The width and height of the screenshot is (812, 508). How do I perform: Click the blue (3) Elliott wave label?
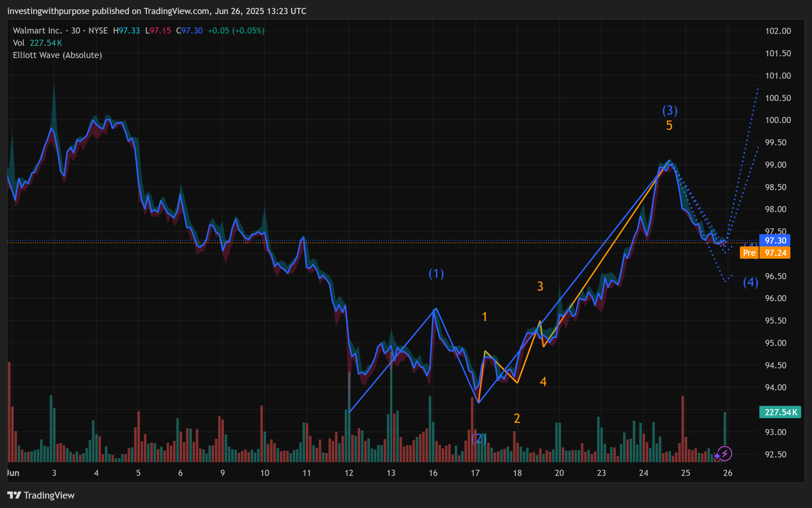tap(670, 110)
